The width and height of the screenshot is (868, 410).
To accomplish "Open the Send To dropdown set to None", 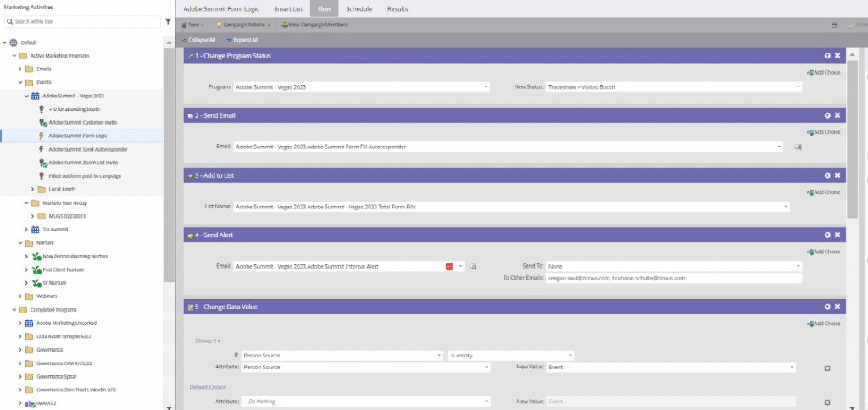I will coord(798,266).
